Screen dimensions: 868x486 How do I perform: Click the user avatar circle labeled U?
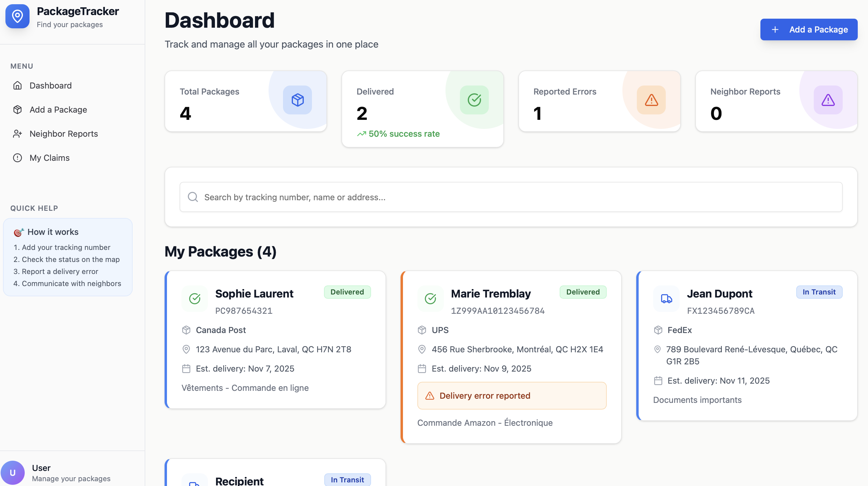[12, 473]
